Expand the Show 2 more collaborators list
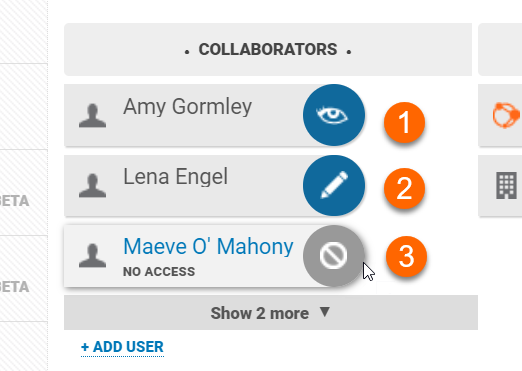This screenshot has height=371, width=522. click(x=271, y=313)
